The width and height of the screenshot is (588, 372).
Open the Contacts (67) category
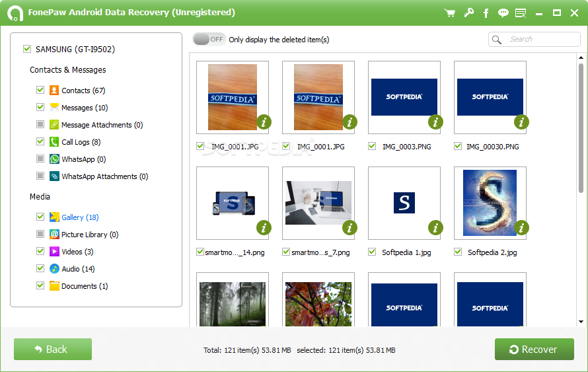pos(83,91)
